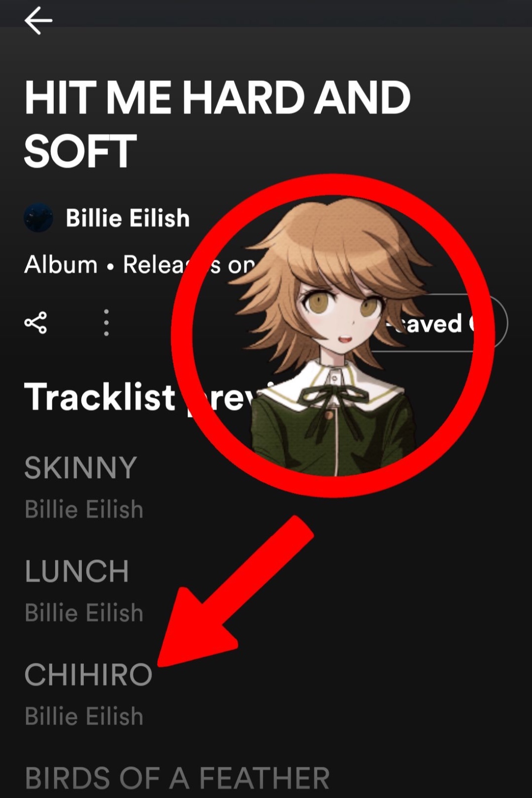Image resolution: width=532 pixels, height=798 pixels.
Task: Select the CHIHIRO track
Action: tap(88, 674)
